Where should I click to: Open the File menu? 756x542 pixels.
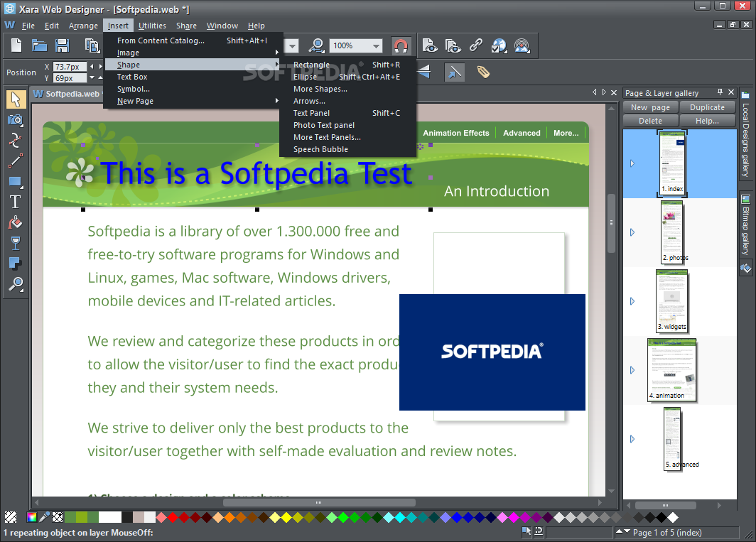28,26
